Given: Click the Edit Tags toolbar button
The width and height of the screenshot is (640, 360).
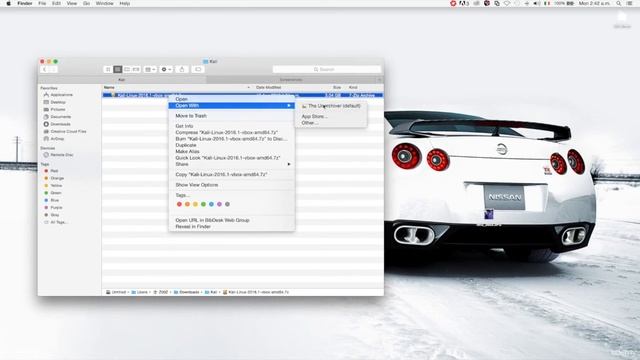Looking at the screenshot, I should pyautogui.click(x=198, y=69).
